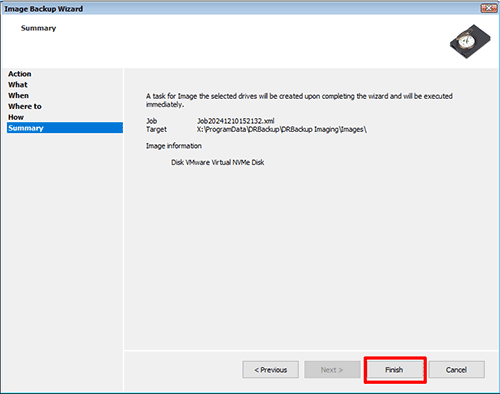The image size is (500, 394).
Task: Click the job file name Job20241210152132.xml
Action: coord(236,121)
